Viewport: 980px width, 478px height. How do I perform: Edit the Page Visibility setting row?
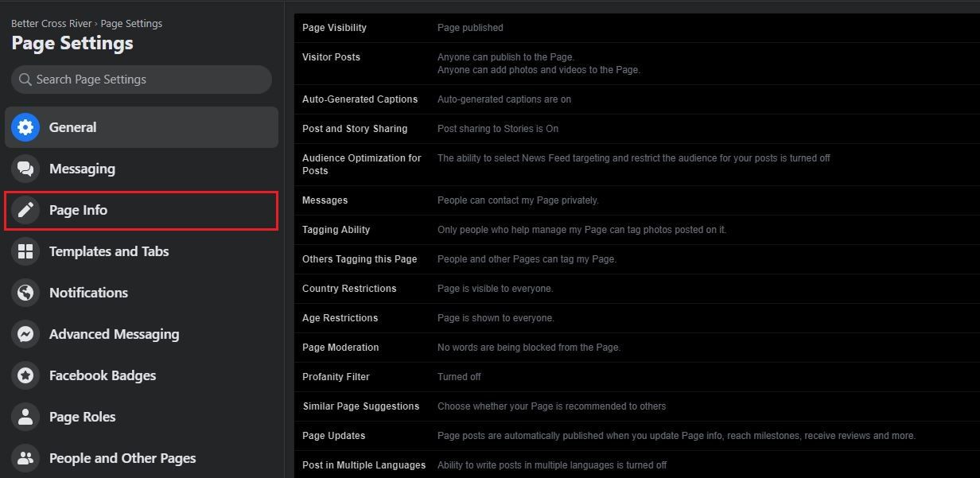pyautogui.click(x=637, y=28)
